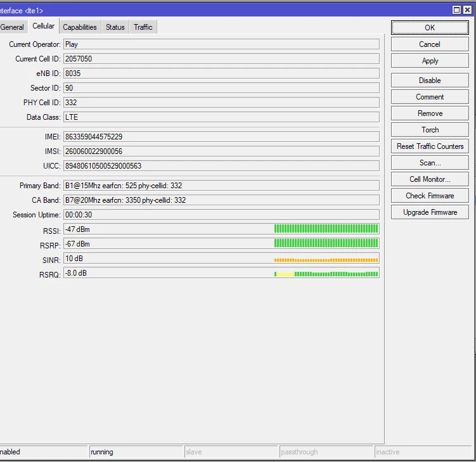This screenshot has width=476, height=462.
Task: Click the orange SINR signal bar
Action: click(x=326, y=260)
